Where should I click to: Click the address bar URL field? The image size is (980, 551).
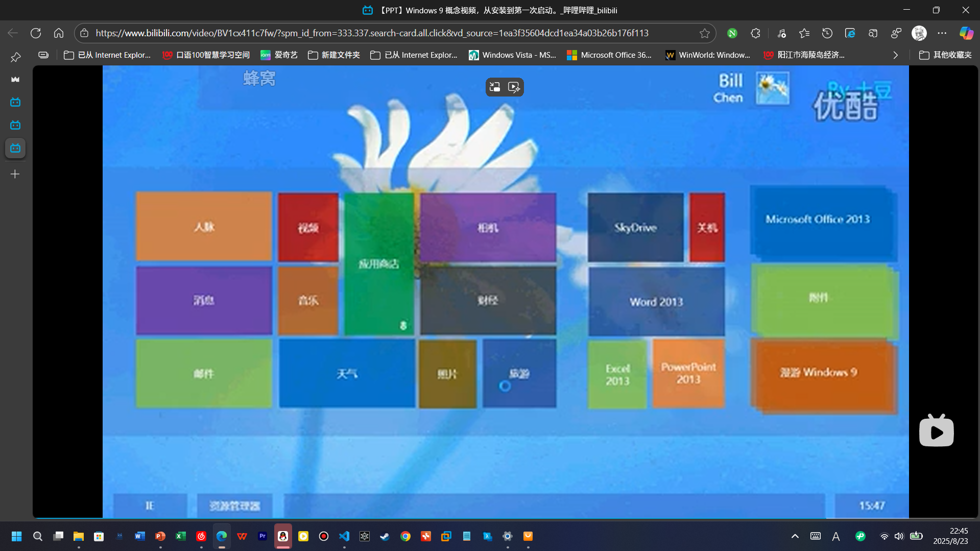372,33
